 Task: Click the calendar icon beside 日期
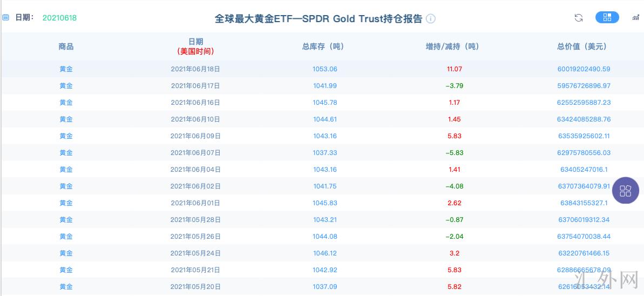(6, 18)
